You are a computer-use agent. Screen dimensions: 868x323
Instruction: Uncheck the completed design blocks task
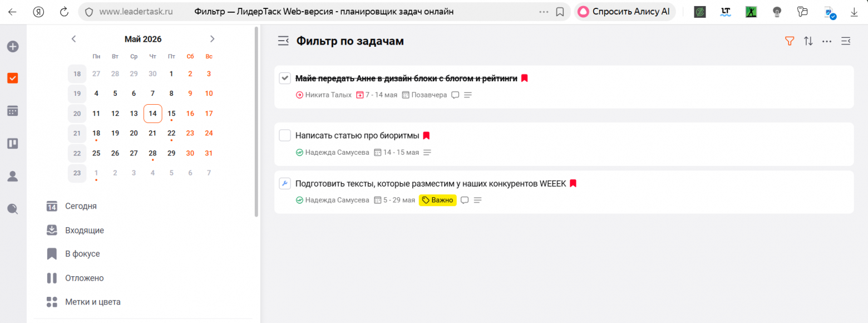tap(285, 79)
